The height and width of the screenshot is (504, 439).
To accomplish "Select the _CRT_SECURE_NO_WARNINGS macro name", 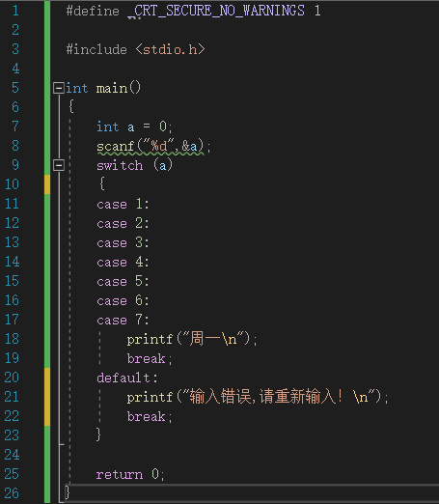I will (x=216, y=11).
